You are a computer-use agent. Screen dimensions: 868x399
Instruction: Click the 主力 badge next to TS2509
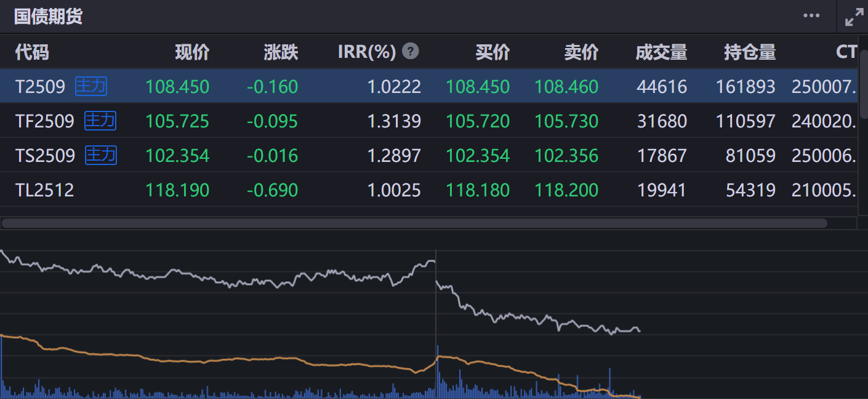coord(101,155)
